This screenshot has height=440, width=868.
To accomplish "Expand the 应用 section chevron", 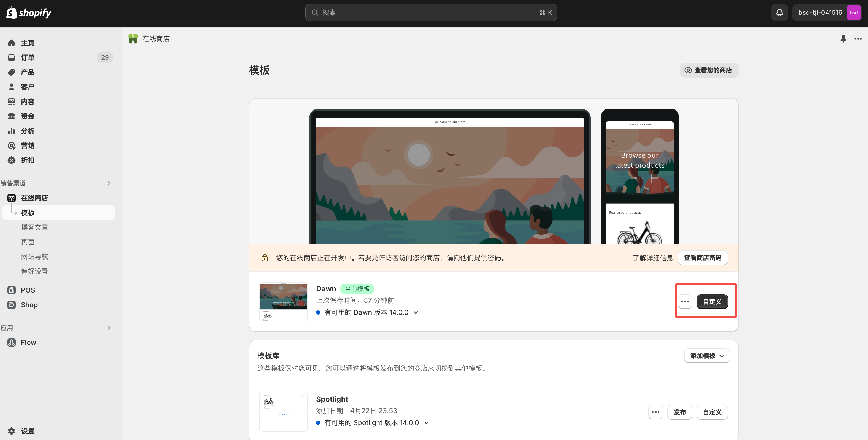I will coord(109,328).
